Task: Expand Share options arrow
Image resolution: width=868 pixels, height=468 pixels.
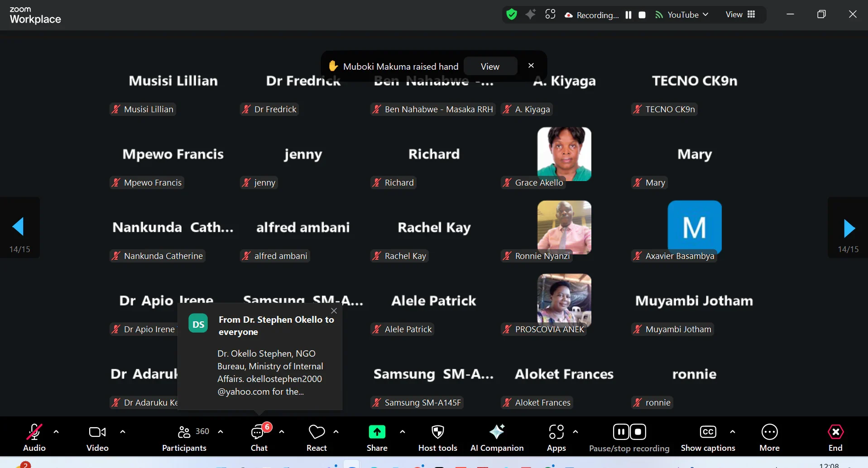Action: [403, 432]
